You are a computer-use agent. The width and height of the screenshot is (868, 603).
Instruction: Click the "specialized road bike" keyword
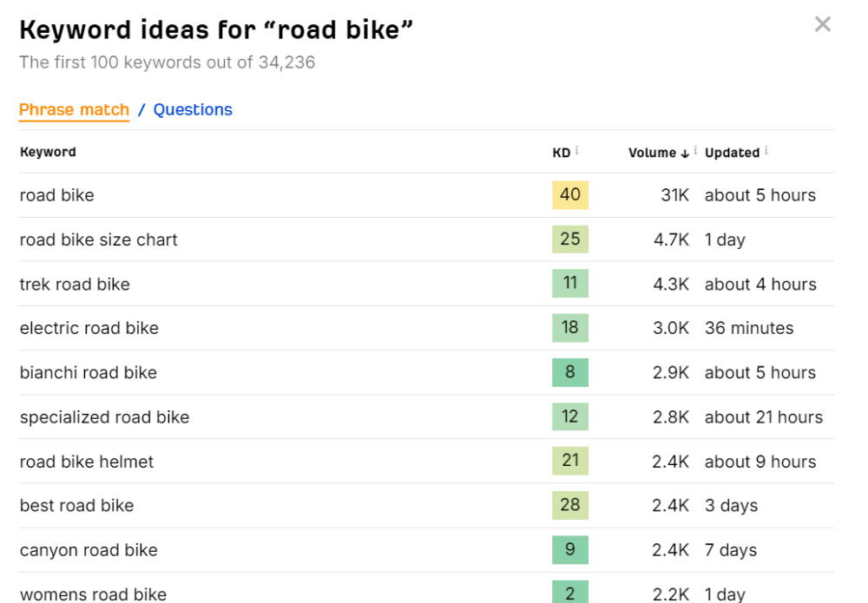pos(104,416)
